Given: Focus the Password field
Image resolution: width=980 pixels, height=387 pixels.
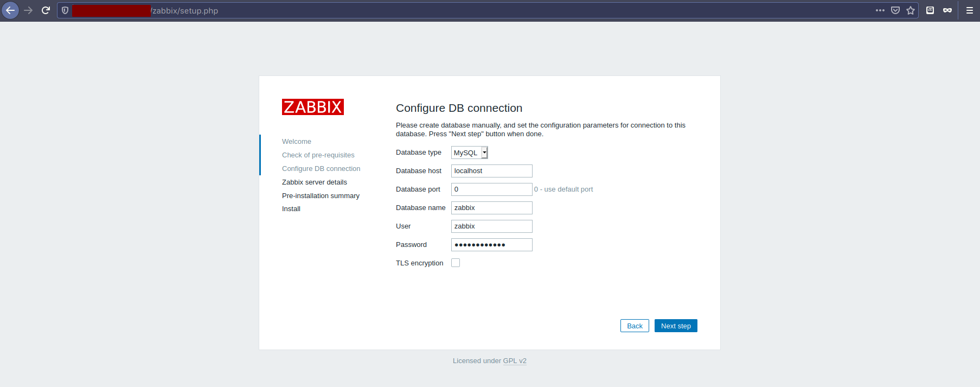Looking at the screenshot, I should tap(492, 245).
